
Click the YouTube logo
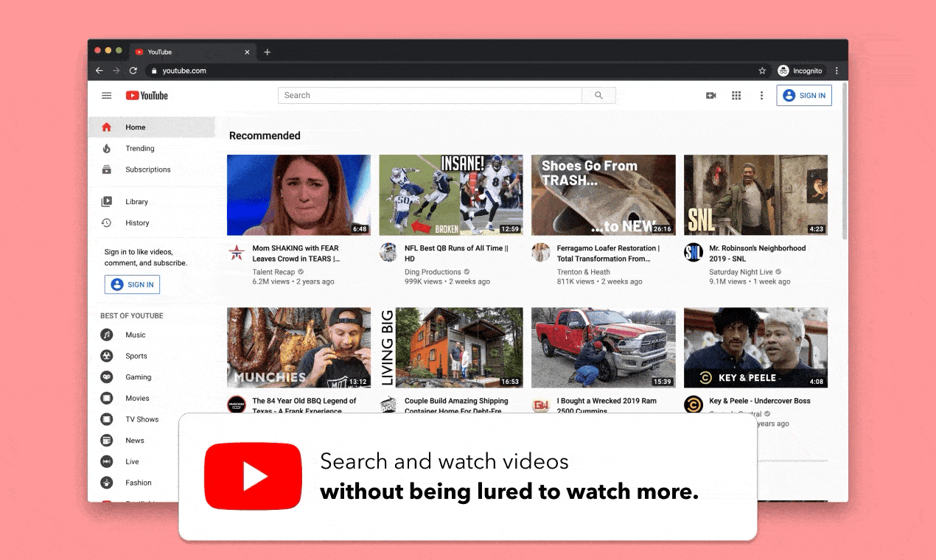pos(147,96)
